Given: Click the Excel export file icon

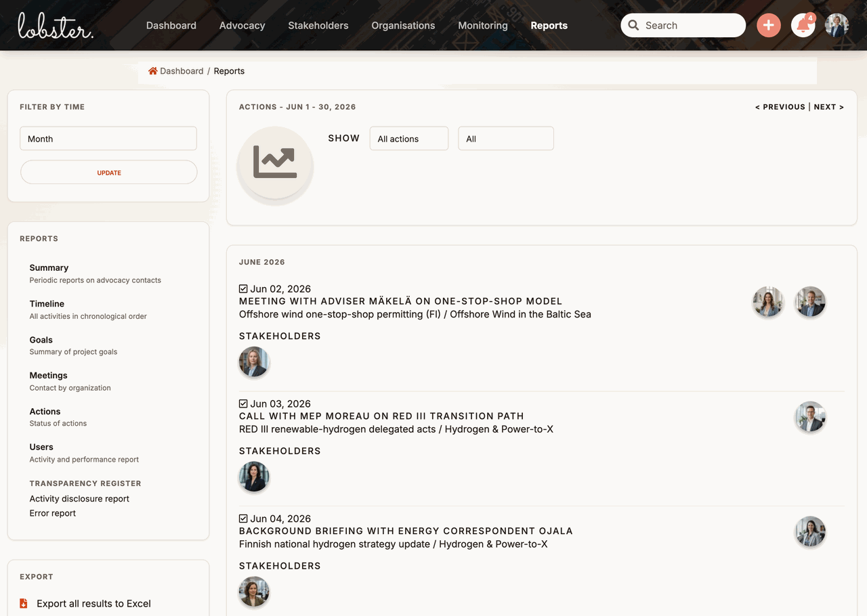Looking at the screenshot, I should [x=24, y=603].
